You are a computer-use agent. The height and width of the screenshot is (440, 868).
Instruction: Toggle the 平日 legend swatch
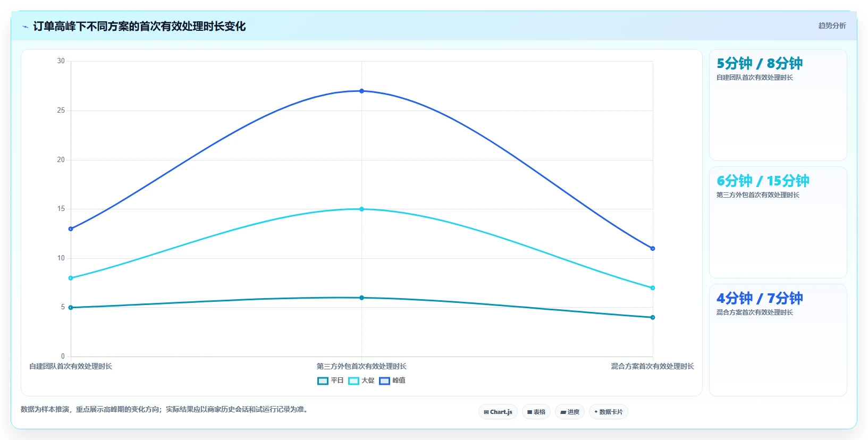(x=323, y=380)
